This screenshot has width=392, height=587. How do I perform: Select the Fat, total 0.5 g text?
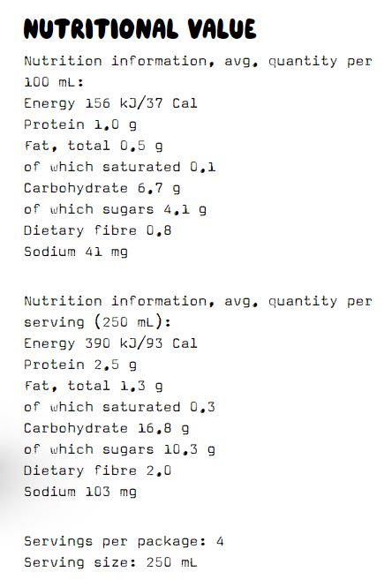[94, 147]
